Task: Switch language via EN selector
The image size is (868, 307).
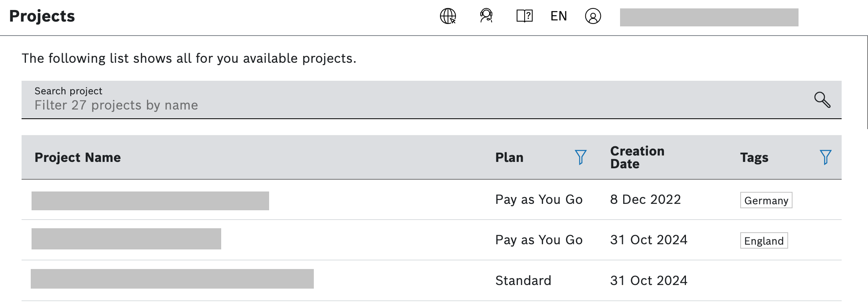Action: tap(559, 16)
